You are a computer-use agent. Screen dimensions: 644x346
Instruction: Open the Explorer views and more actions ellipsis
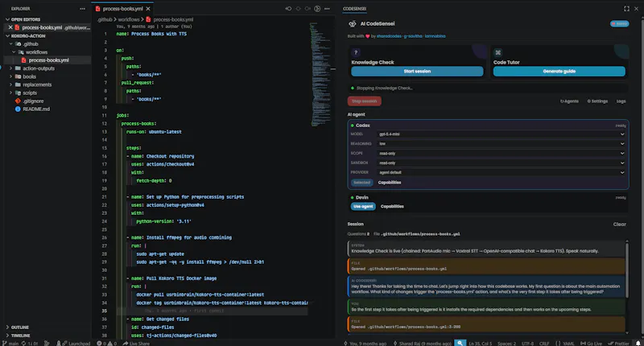[x=83, y=9]
